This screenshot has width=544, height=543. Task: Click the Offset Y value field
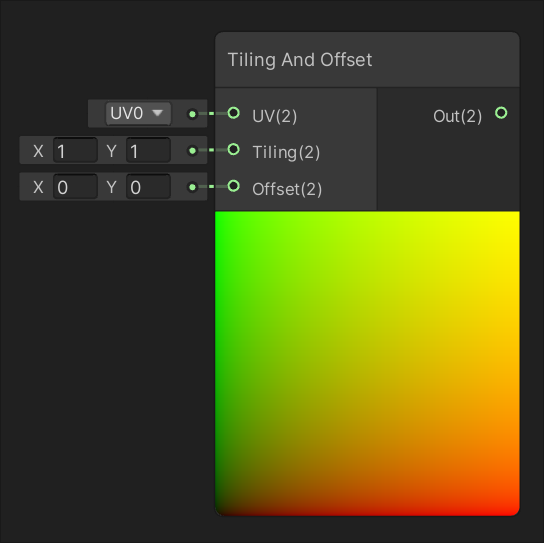[x=148, y=187]
